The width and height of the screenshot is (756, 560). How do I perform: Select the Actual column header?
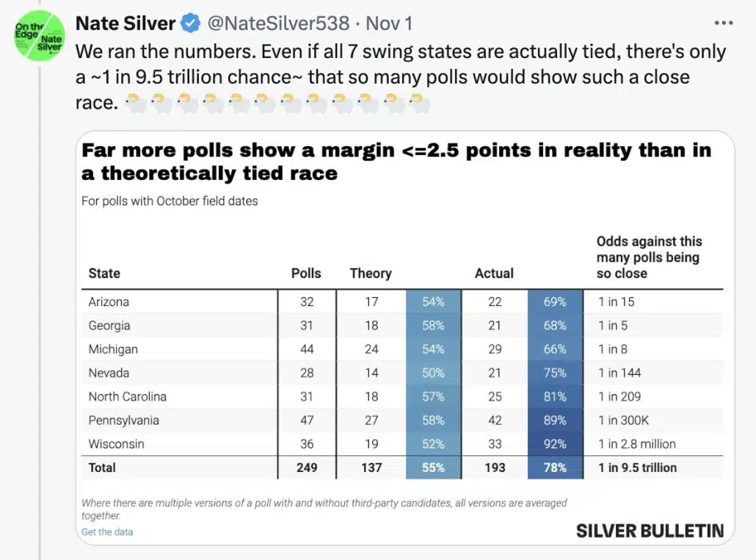click(x=494, y=273)
